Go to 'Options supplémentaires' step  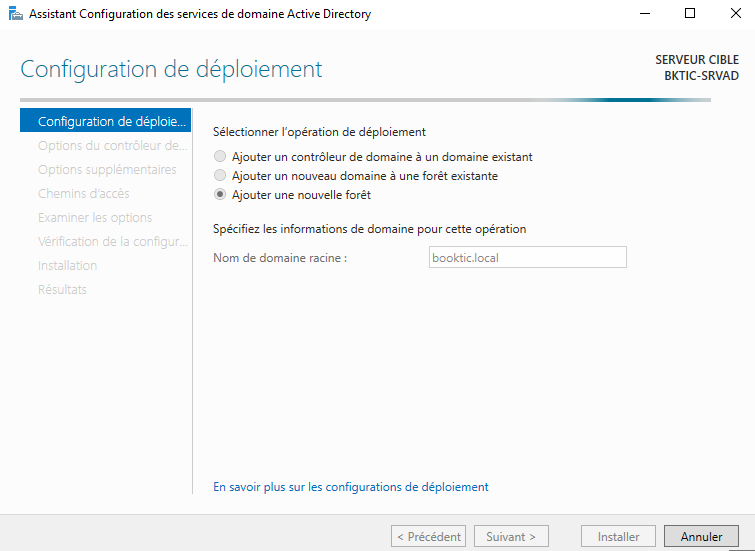point(107,170)
